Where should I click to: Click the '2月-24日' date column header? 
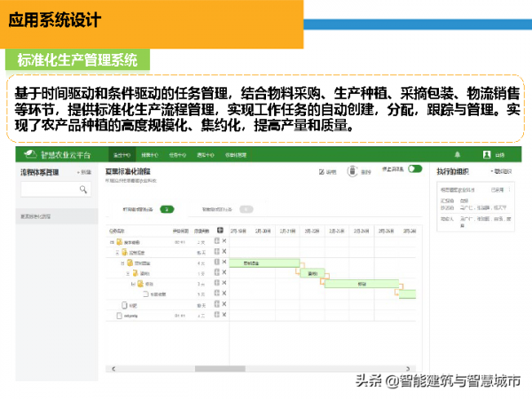click(362, 231)
